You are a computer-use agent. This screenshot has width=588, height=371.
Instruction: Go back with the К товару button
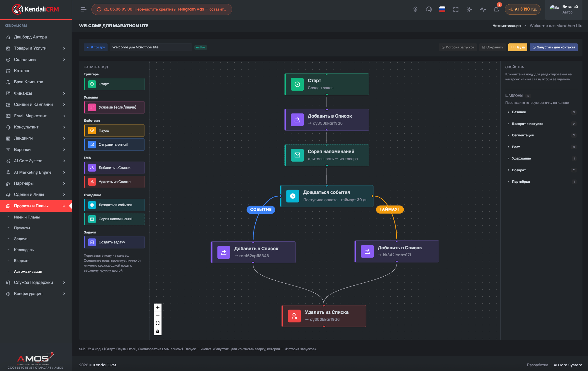96,47
